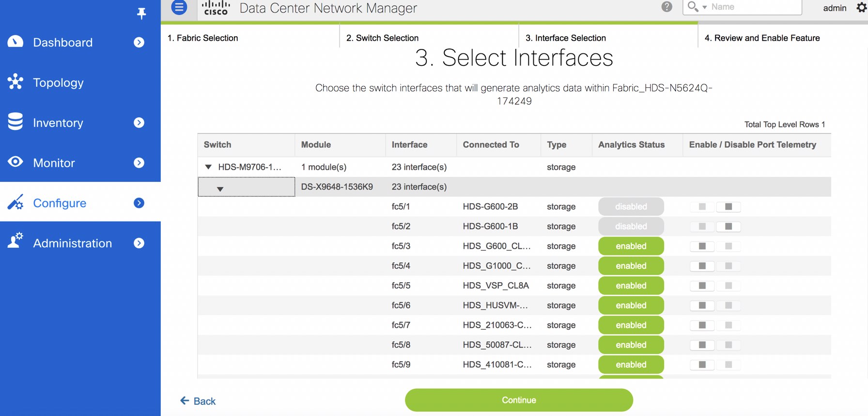Click the Configure tools icon
The image size is (868, 416).
tap(15, 202)
